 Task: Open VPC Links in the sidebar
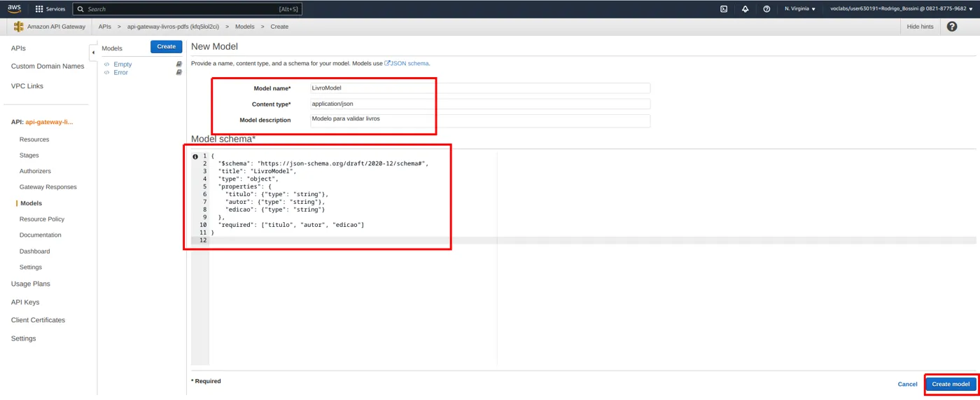[27, 86]
